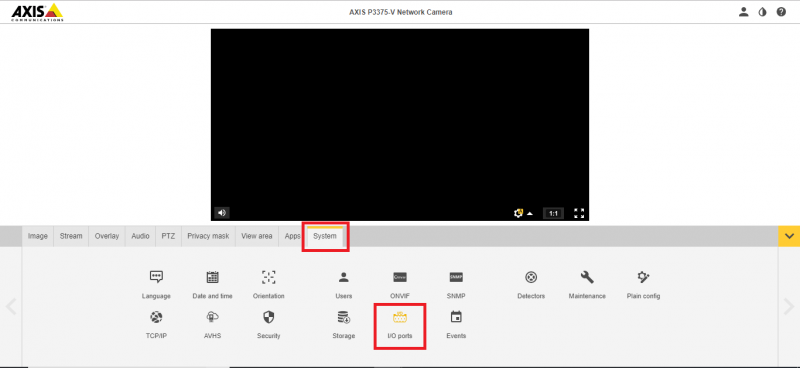This screenshot has width=800, height=368.
Task: Go to previous settings page arrow
Action: [x=11, y=307]
